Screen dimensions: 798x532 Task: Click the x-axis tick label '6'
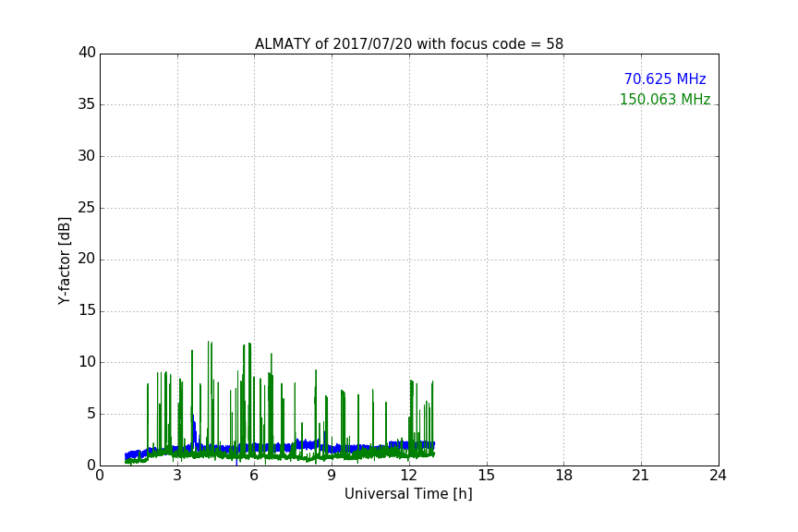coord(254,476)
